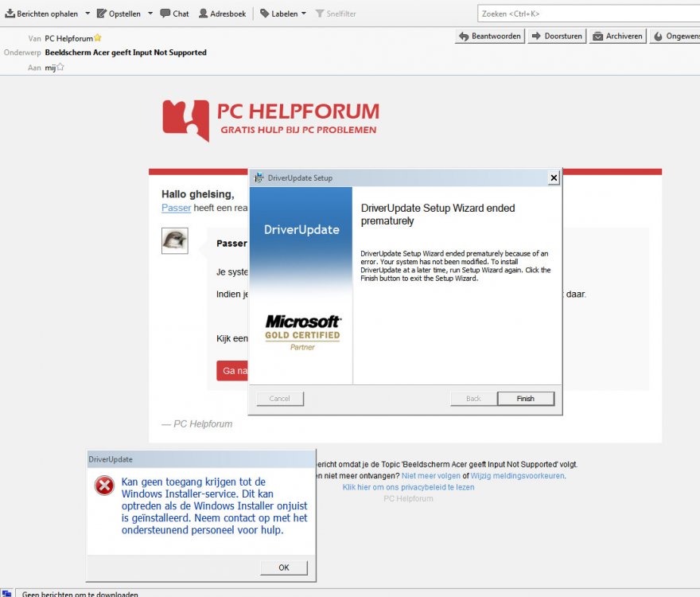
Task: Click the DriverUpdate error dialog title bar
Action: [201, 459]
